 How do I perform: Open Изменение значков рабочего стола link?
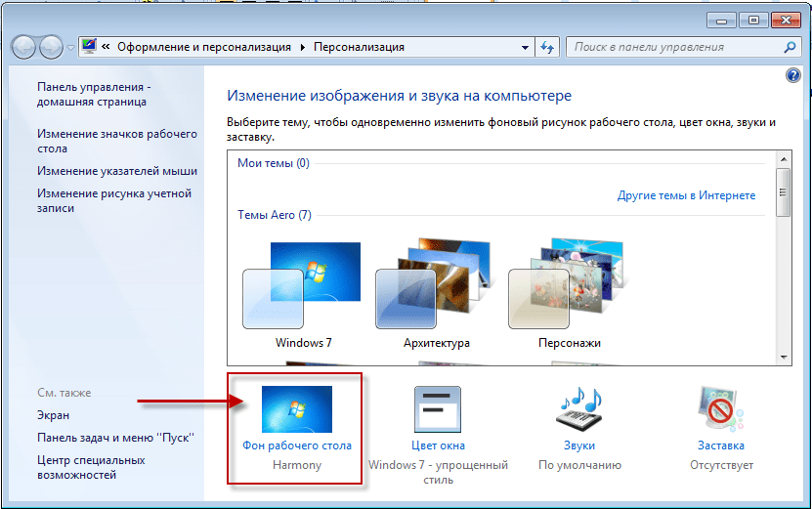(x=117, y=141)
